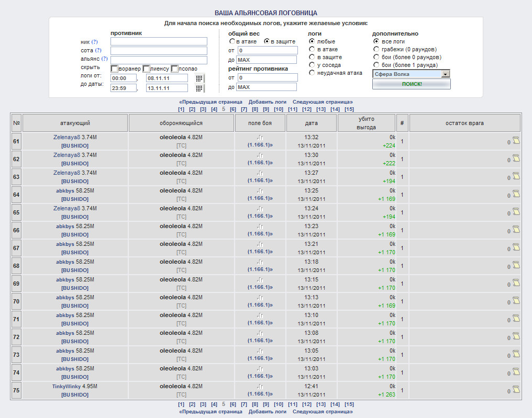
Task: Go to page 15 in the bottom pagination
Action: point(349,404)
